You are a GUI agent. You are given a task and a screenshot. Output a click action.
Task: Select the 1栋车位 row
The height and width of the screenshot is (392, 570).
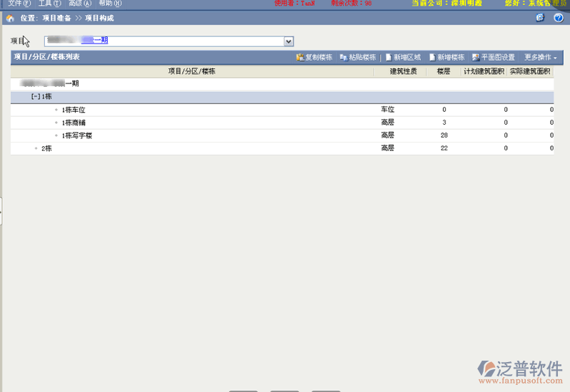tap(74, 110)
